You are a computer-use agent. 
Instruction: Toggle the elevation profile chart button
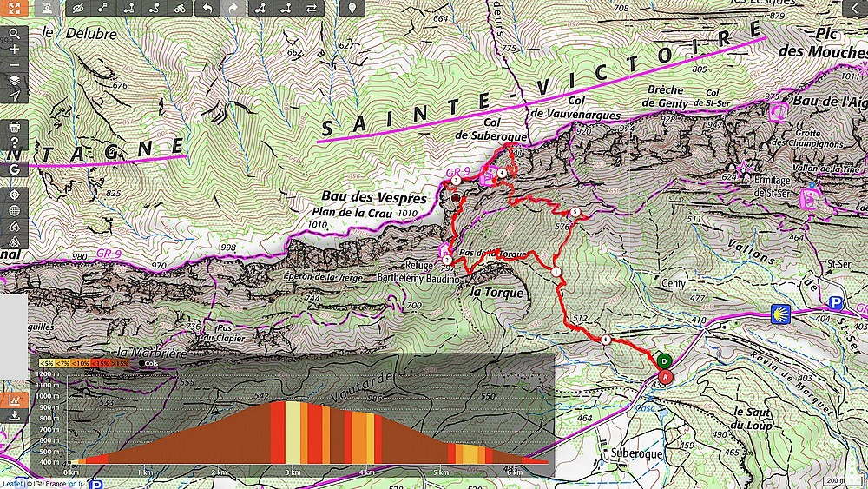pyautogui.click(x=14, y=400)
